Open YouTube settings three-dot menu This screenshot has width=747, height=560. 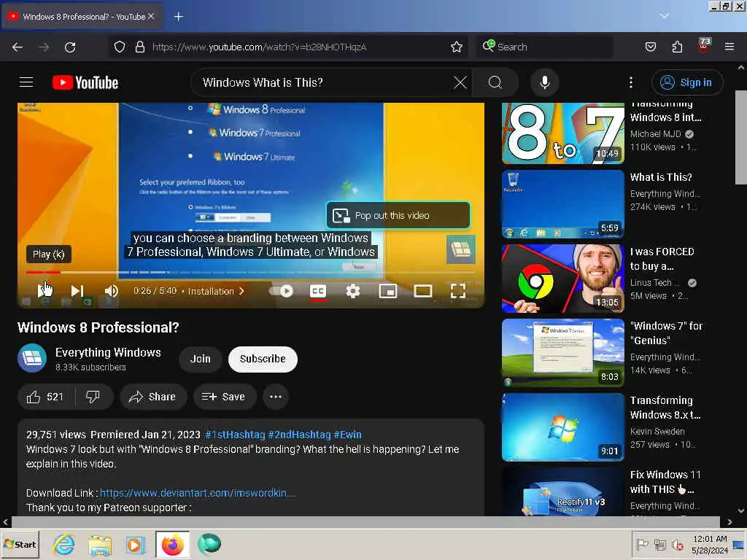631,82
